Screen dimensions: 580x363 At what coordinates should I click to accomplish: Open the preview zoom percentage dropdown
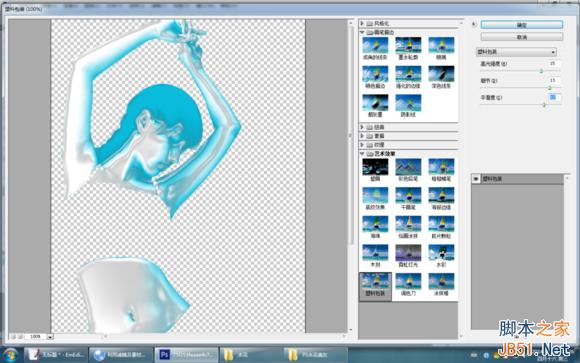(50, 337)
